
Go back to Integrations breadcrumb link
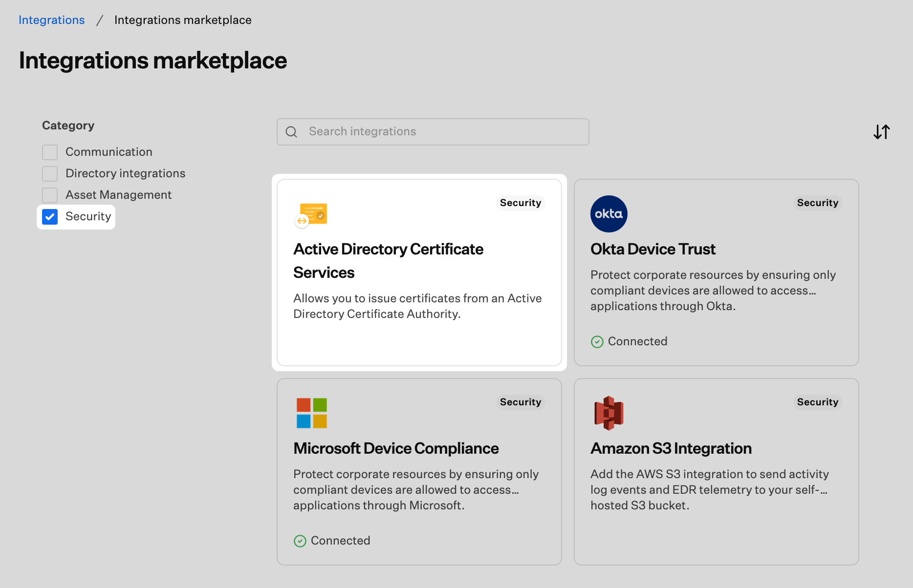coord(52,20)
